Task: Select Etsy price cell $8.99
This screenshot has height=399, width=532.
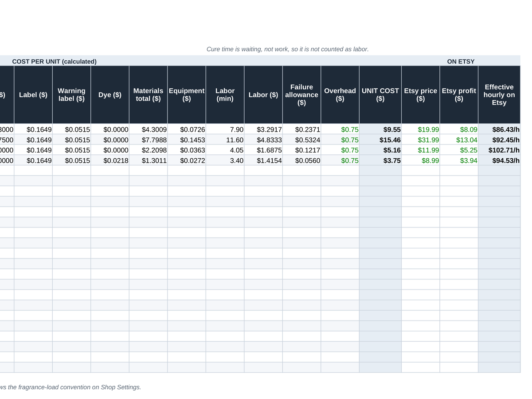Action: click(421, 160)
